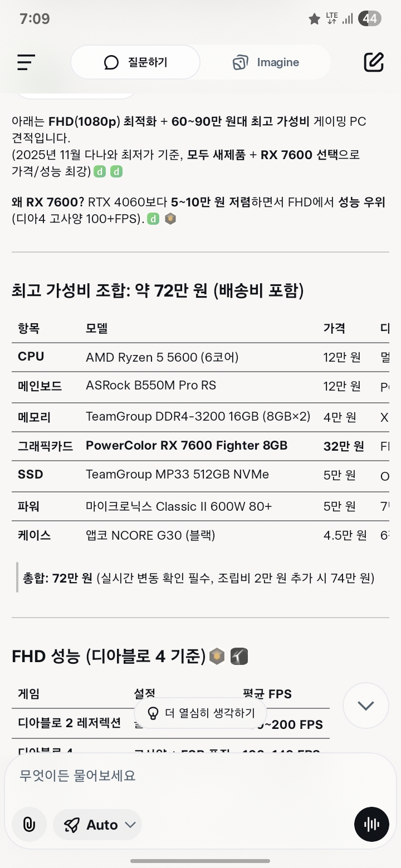Tap heading 최고 가성비 조합: 약 72만 원

pyautogui.click(x=158, y=290)
